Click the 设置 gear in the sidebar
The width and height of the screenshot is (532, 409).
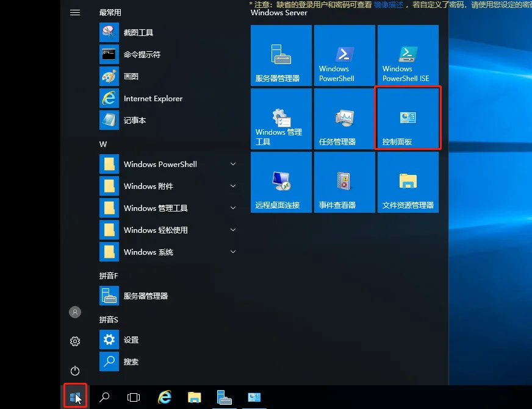74,341
